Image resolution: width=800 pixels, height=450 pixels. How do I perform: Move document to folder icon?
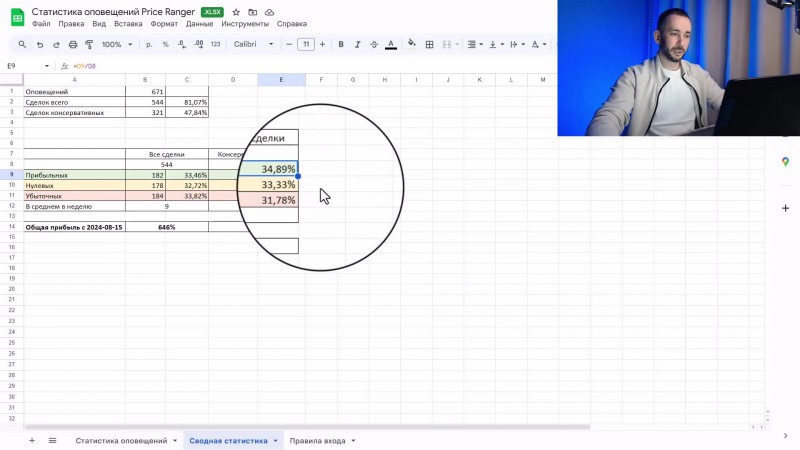(253, 12)
